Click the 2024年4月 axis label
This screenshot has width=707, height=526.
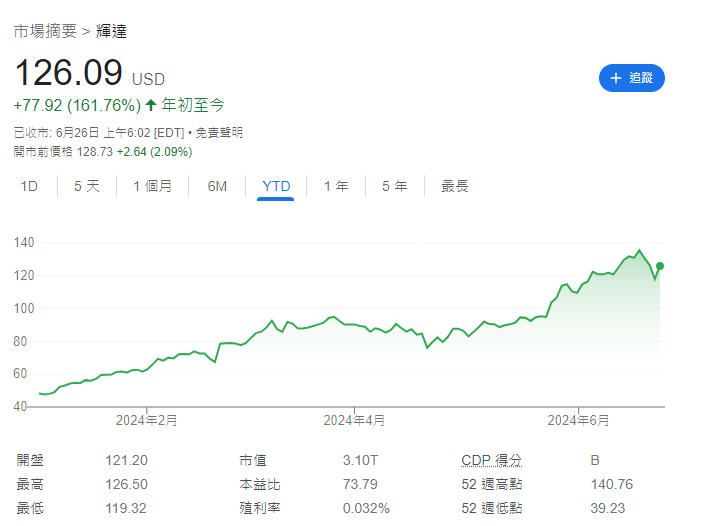355,421
